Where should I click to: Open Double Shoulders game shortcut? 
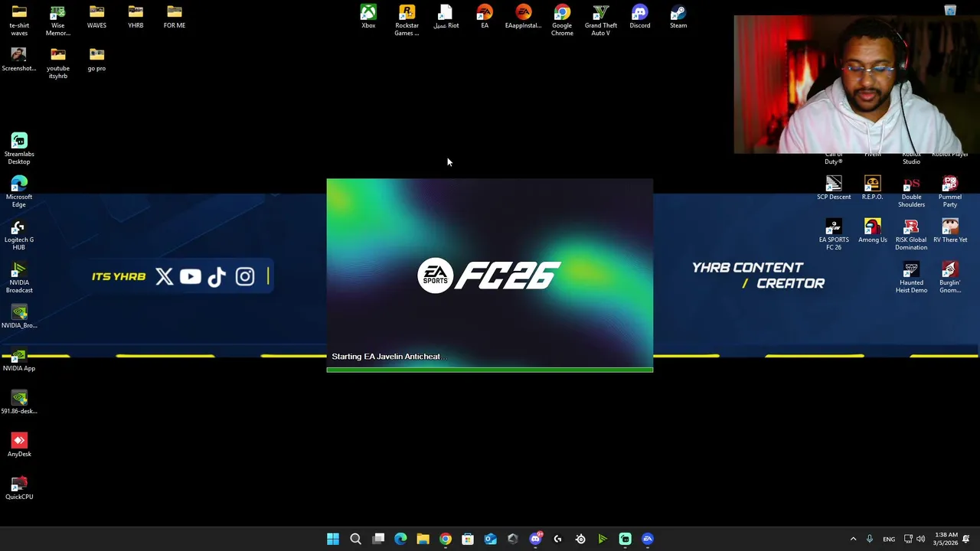[911, 192]
